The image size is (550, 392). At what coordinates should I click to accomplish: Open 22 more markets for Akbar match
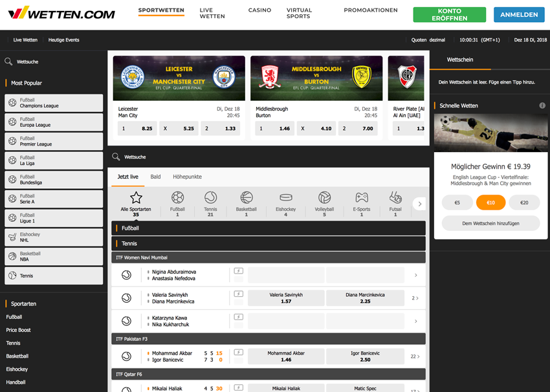tap(415, 356)
